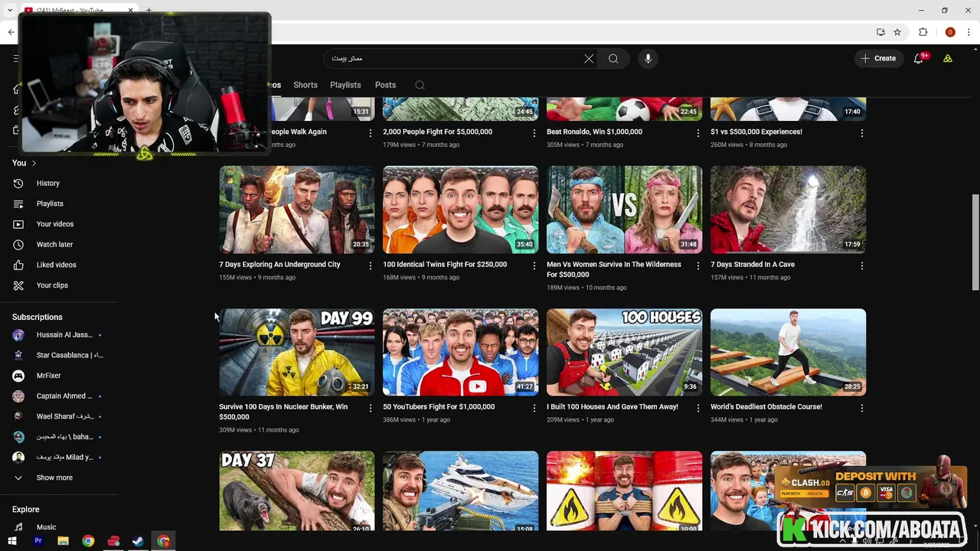Open the Windows Start menu
Screen dimensions: 980x551
pyautogui.click(x=11, y=541)
